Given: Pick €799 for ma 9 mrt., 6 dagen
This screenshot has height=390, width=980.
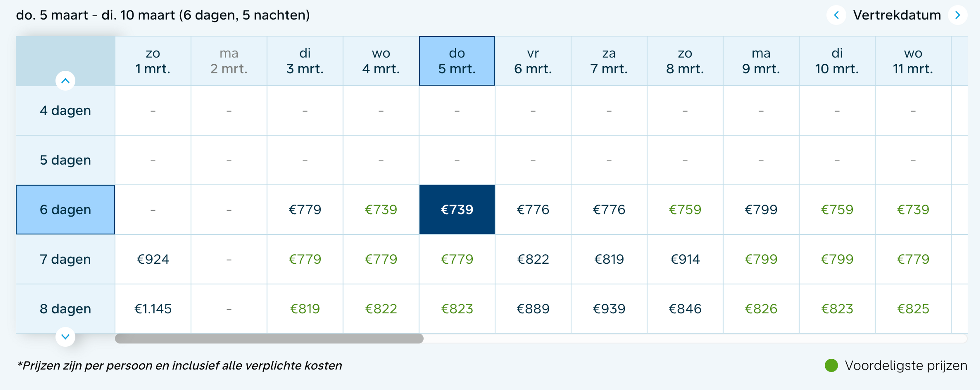Looking at the screenshot, I should [761, 210].
